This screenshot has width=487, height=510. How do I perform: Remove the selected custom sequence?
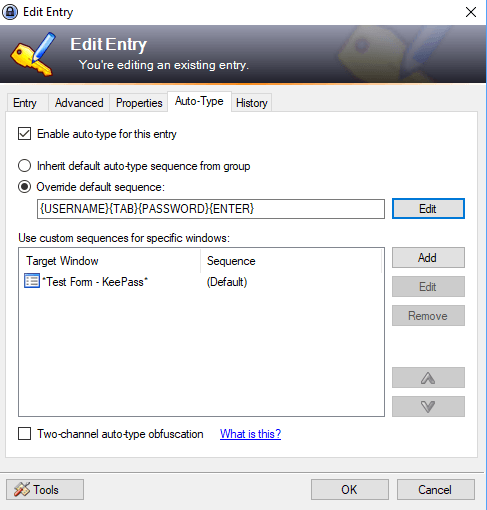click(428, 316)
